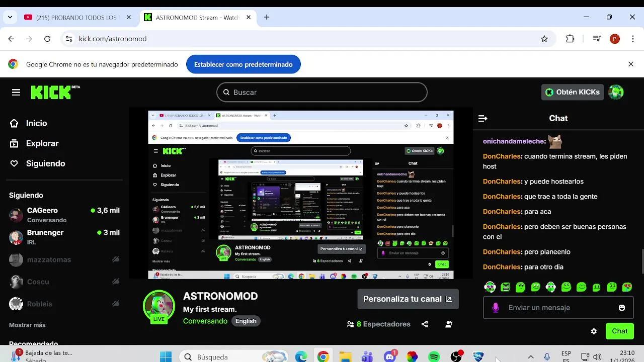
Task: Click username onichandameleche in chat
Action: tap(514, 141)
